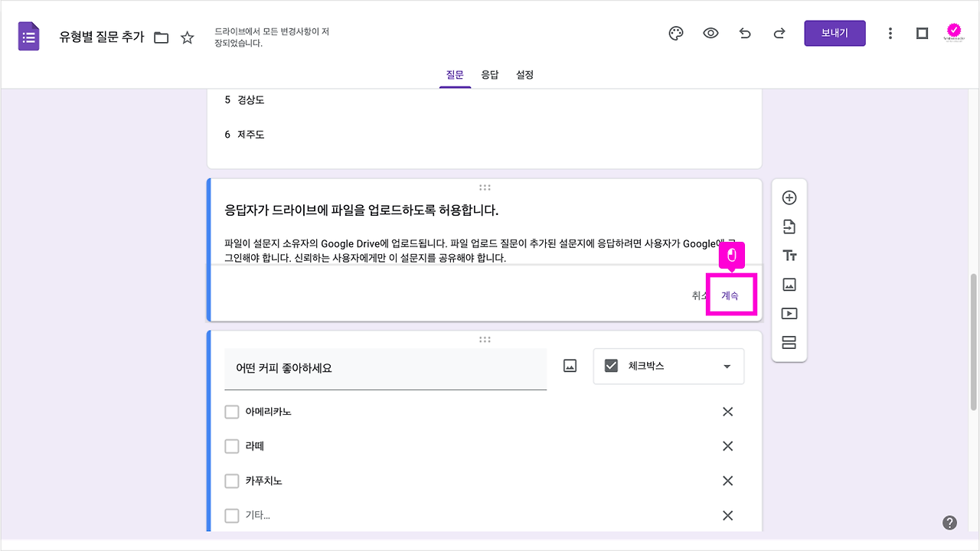Add title and description with Tt icon
This screenshot has width=980, height=551.
789,255
